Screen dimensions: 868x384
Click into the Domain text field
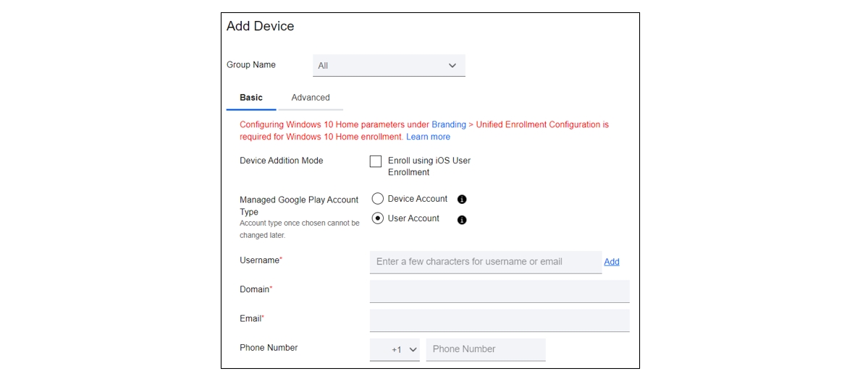pos(500,291)
